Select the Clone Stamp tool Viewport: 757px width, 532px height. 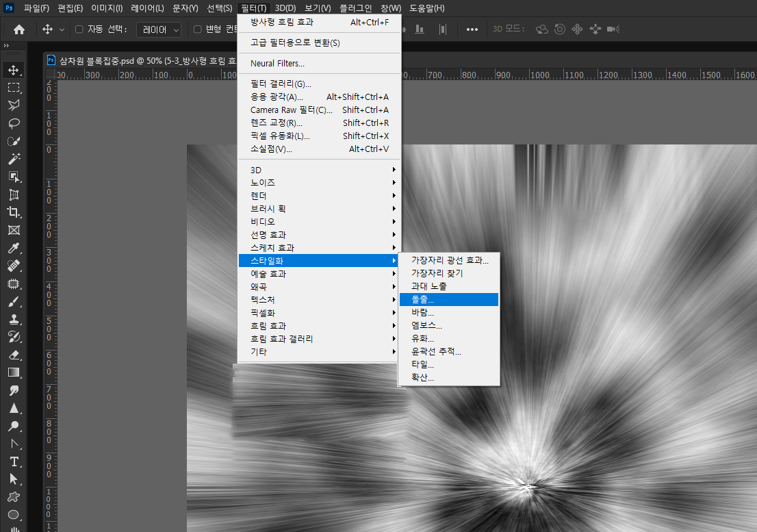click(x=14, y=320)
